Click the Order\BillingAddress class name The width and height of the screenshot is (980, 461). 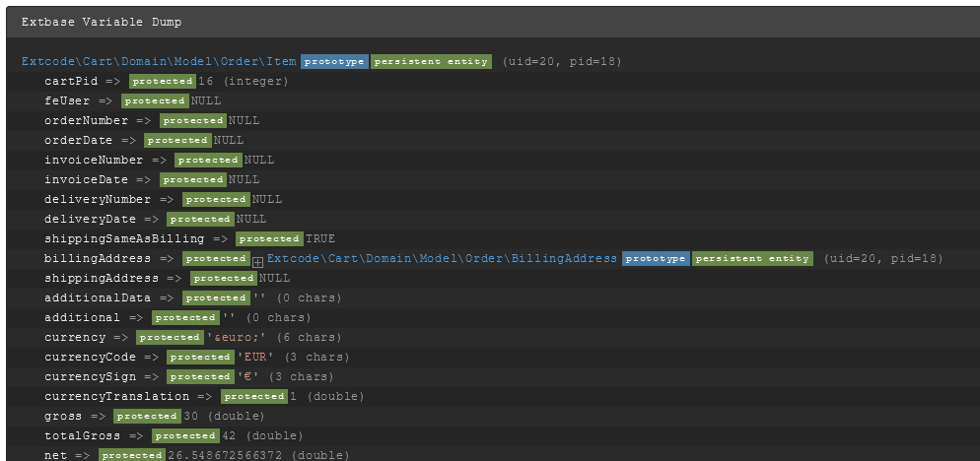coord(442,259)
